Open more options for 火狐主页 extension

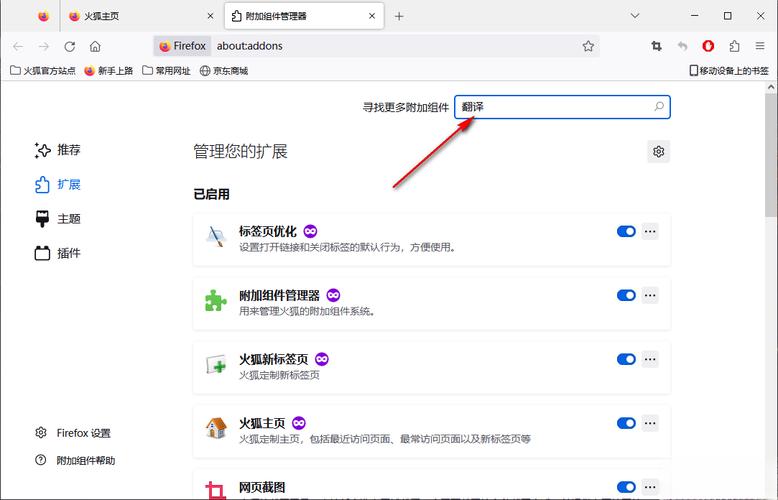(650, 423)
